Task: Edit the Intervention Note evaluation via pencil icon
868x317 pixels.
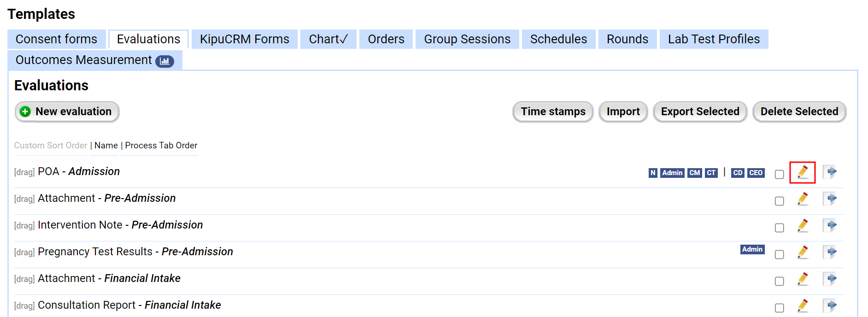Action: 803,226
